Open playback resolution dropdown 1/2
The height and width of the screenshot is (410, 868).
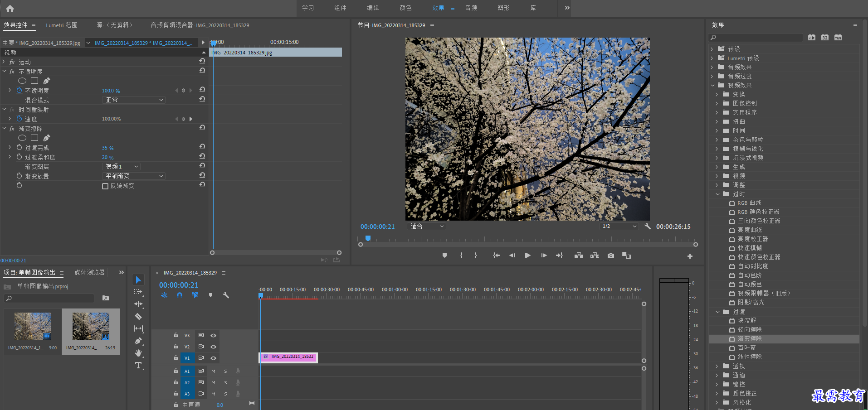point(619,226)
